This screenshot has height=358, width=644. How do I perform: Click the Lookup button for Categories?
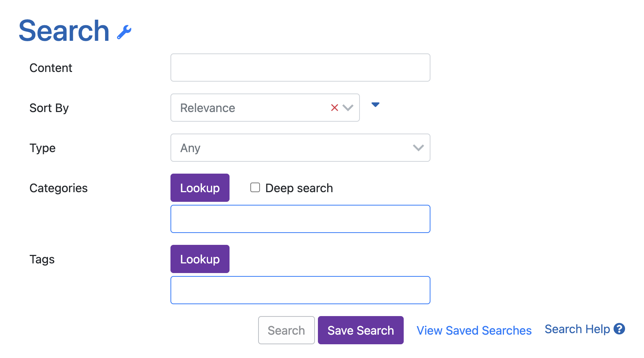(x=200, y=188)
